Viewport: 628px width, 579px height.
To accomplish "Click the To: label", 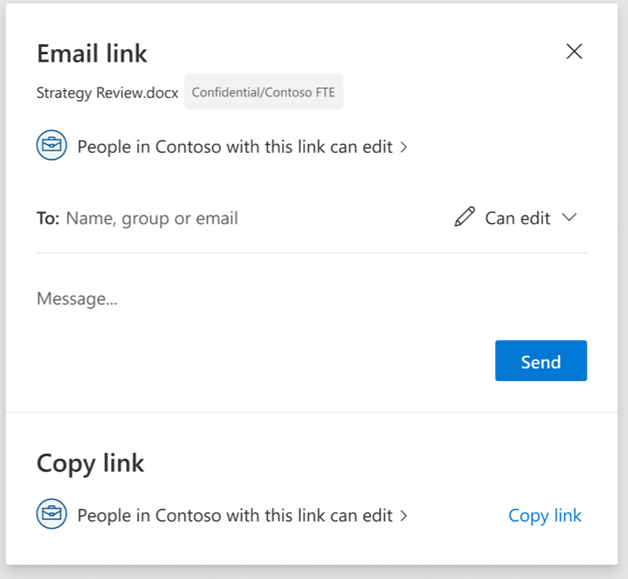I will click(48, 219).
